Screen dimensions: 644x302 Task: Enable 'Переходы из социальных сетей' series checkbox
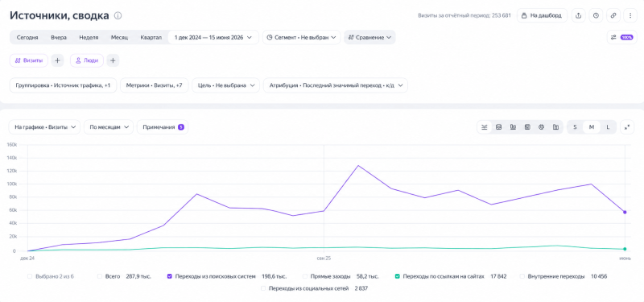263,288
